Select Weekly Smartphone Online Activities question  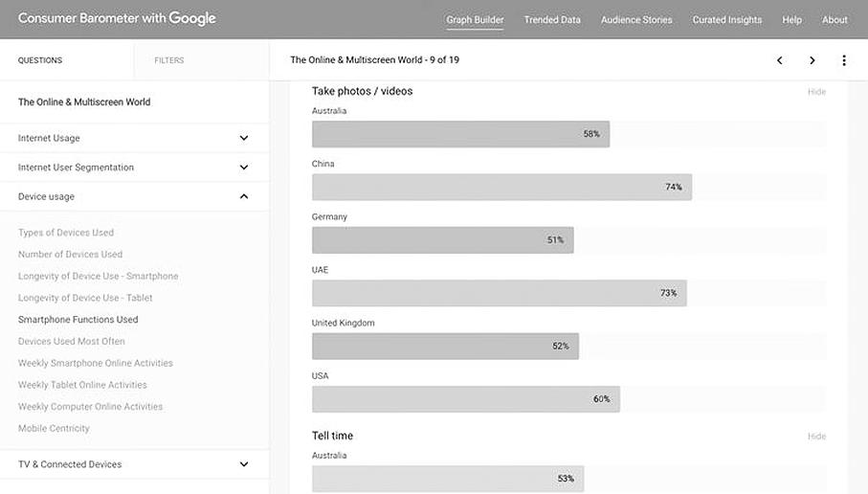(96, 363)
